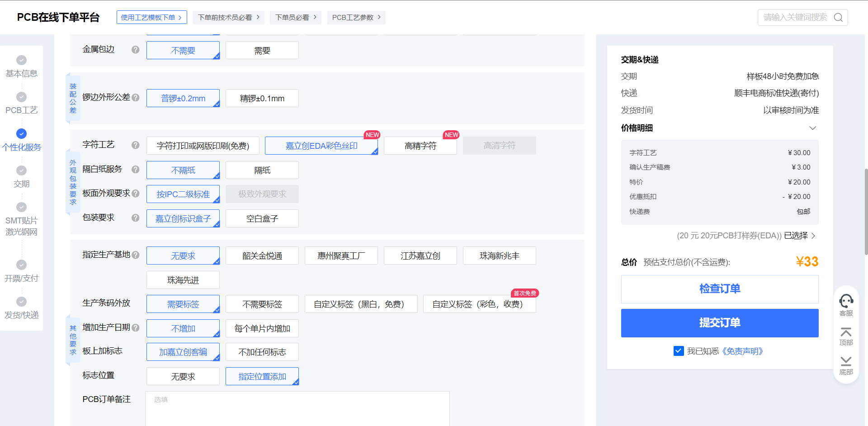The image size is (868, 426).
Task: Open coupon selection 已选择 arrow
Action: (813, 236)
